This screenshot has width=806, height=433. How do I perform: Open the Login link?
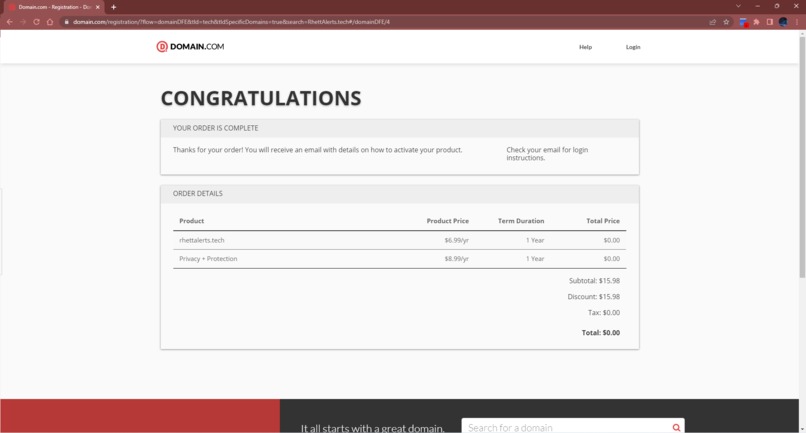(x=633, y=47)
